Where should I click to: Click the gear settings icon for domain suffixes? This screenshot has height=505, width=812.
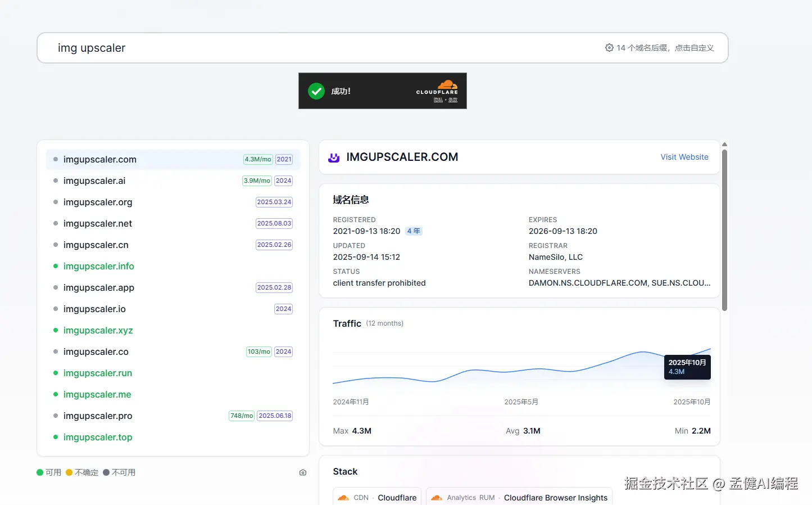tap(609, 48)
